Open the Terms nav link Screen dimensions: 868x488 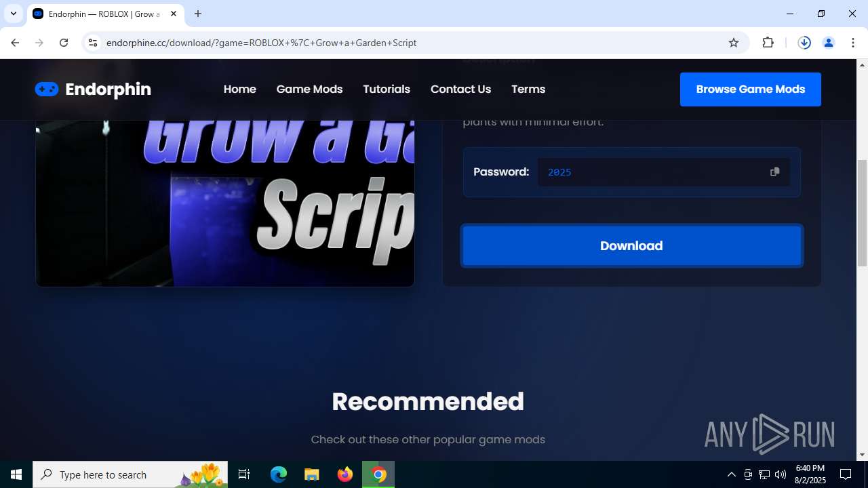point(528,89)
